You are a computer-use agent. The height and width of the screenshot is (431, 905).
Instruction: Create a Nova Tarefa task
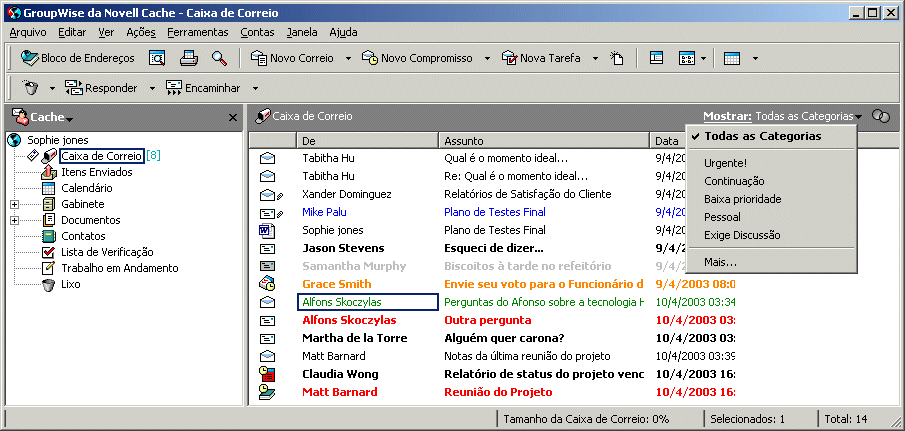(x=541, y=58)
